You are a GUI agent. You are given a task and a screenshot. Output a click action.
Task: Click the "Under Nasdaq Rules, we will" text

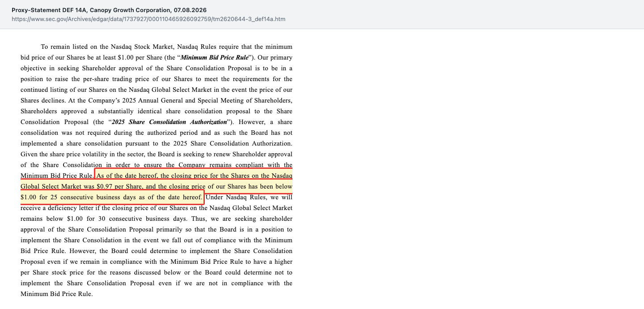click(249, 197)
